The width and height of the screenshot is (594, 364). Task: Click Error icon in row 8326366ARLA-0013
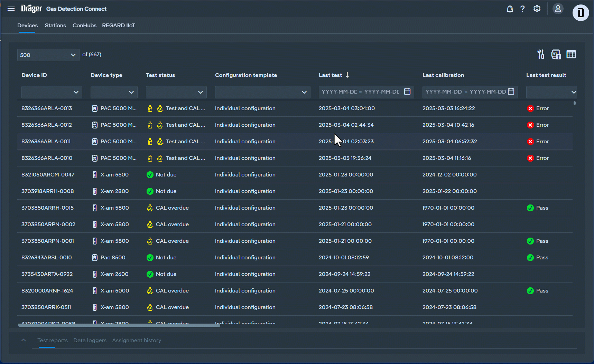530,108
